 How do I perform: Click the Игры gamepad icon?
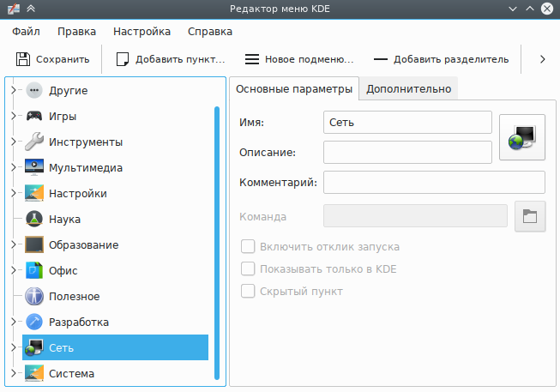[x=34, y=116]
